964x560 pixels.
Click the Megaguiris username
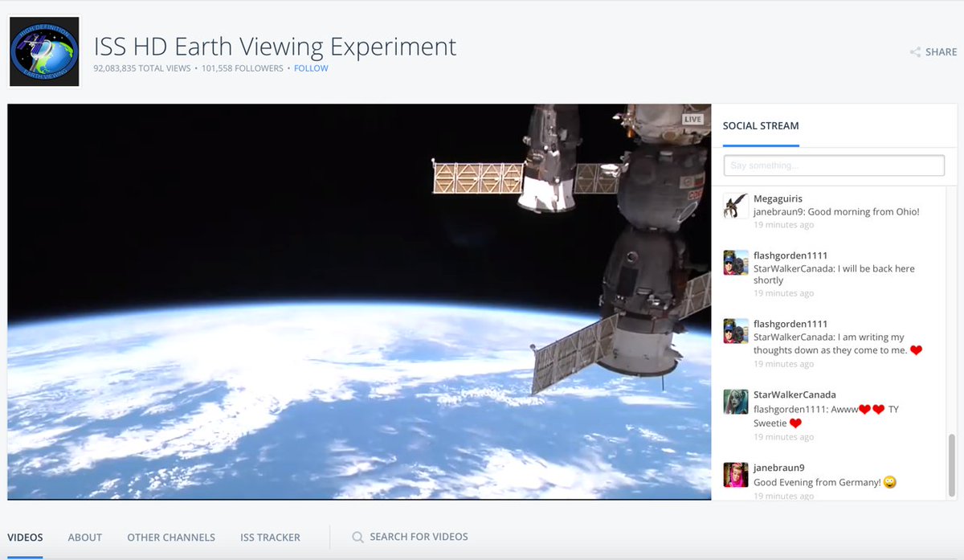pos(778,198)
